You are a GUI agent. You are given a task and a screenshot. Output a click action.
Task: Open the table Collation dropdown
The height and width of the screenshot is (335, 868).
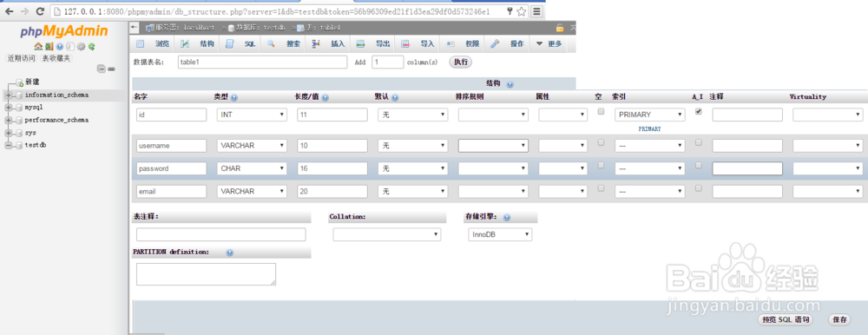[x=387, y=235]
